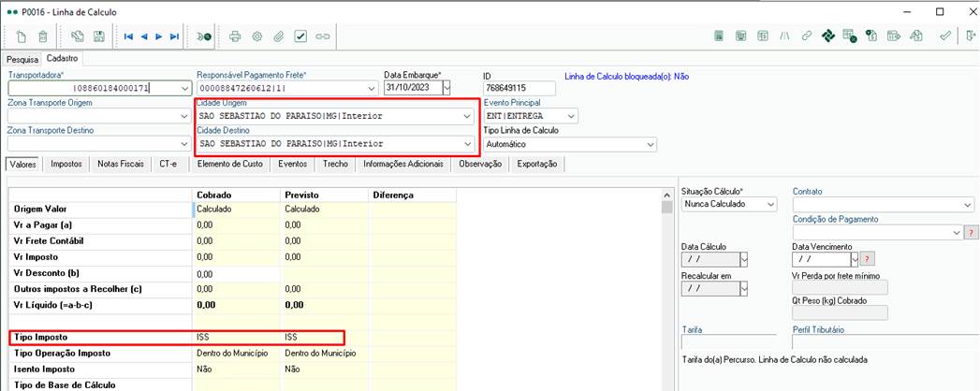Viewport: 980px width, 391px height.
Task: Go to the previous record
Action: [144, 36]
